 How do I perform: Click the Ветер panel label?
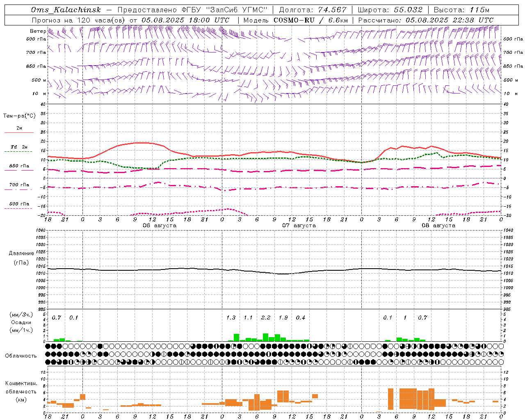click(x=38, y=31)
